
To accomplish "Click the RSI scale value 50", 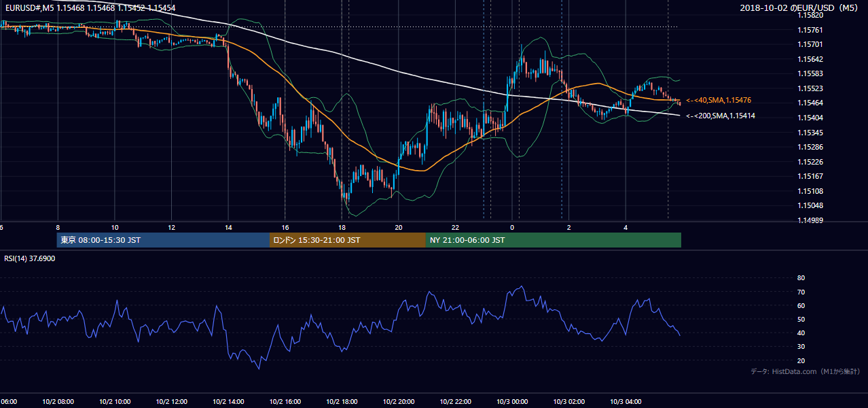I will point(801,319).
